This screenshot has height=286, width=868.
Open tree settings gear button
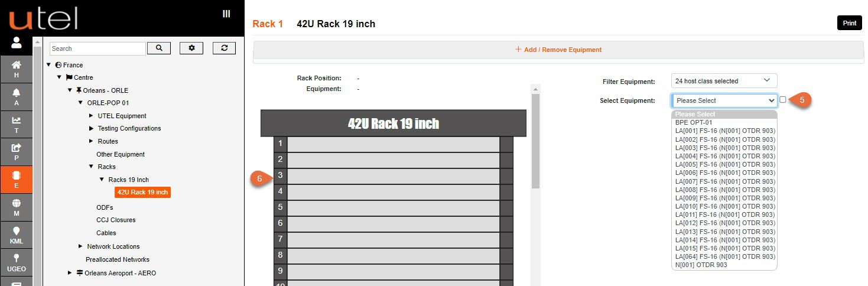(191, 48)
